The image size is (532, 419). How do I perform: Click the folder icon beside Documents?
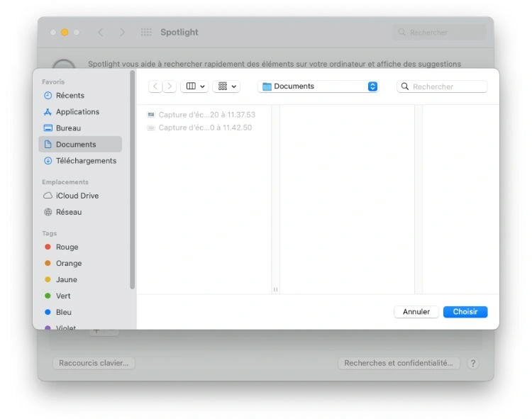(x=267, y=86)
